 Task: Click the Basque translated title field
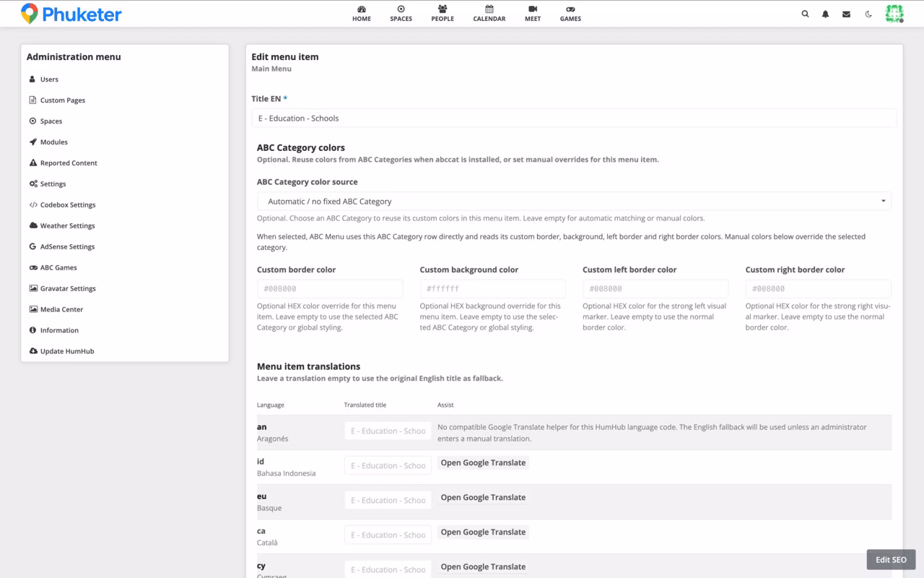tap(388, 501)
